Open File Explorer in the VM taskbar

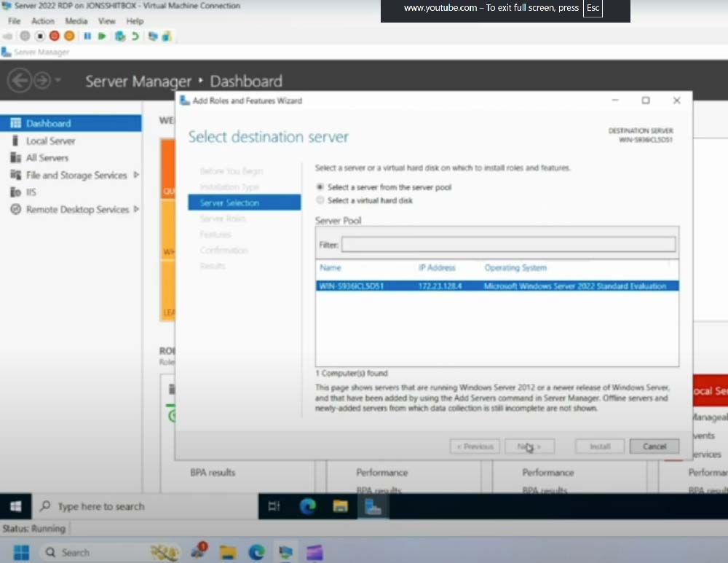340,507
